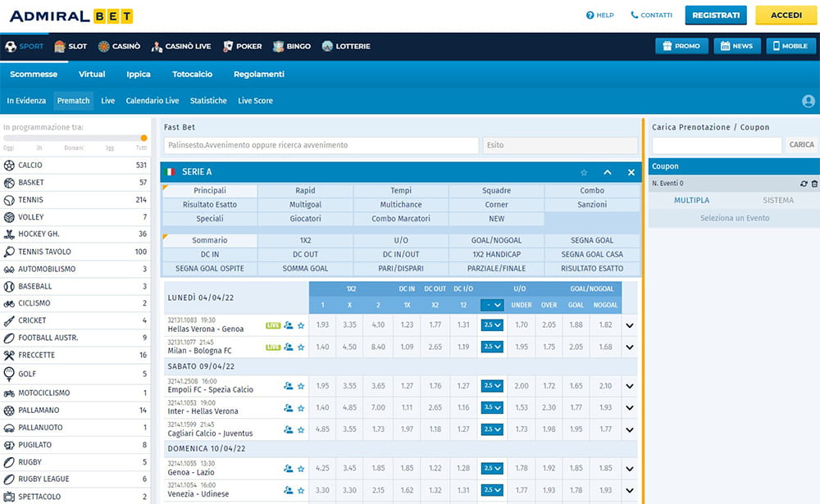
Task: Open the user account icon
Action: pos(808,101)
